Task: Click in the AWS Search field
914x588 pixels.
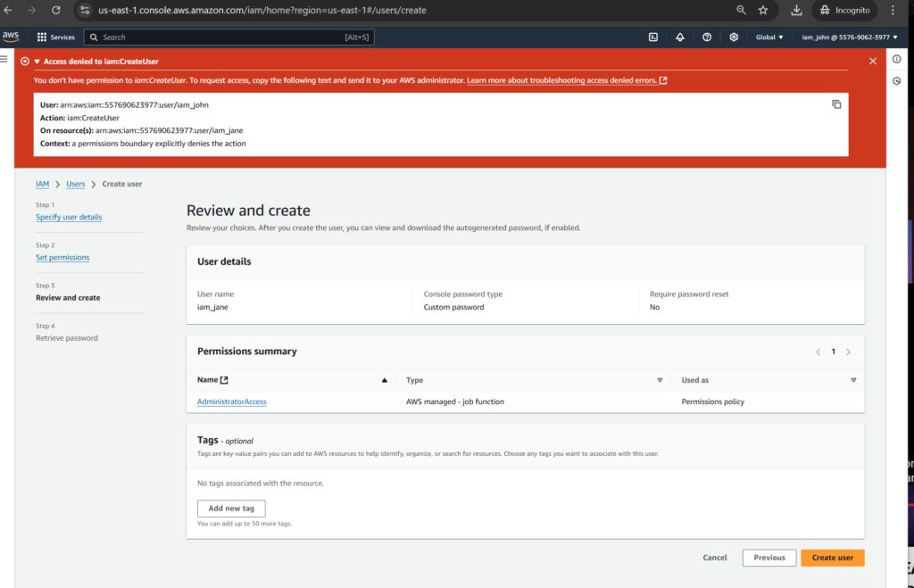Action: [x=223, y=37]
